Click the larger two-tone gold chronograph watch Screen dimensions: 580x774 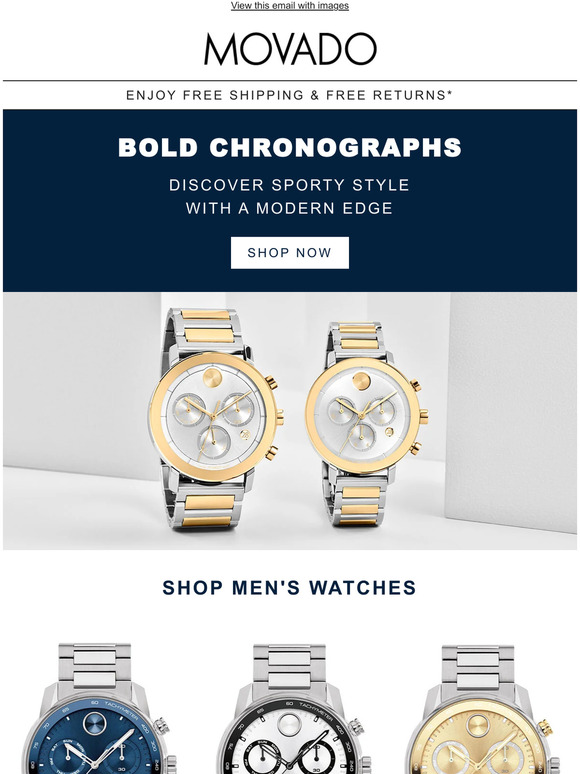tap(215, 419)
